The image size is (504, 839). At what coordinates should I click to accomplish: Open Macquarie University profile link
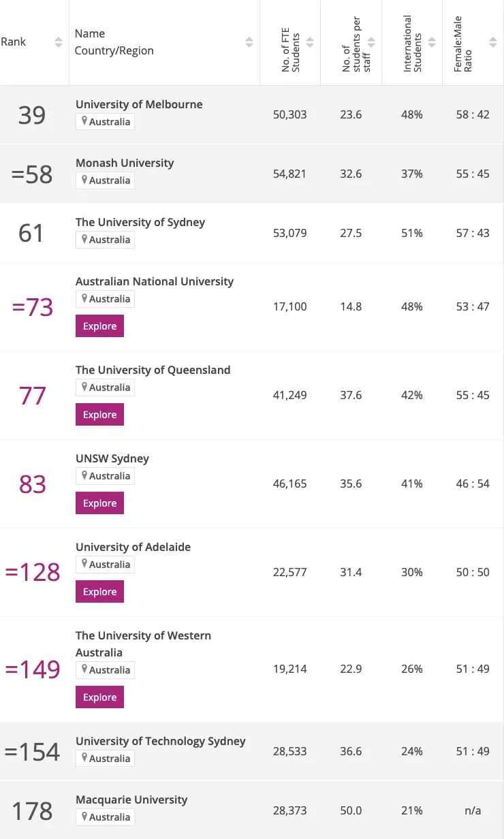click(x=131, y=800)
